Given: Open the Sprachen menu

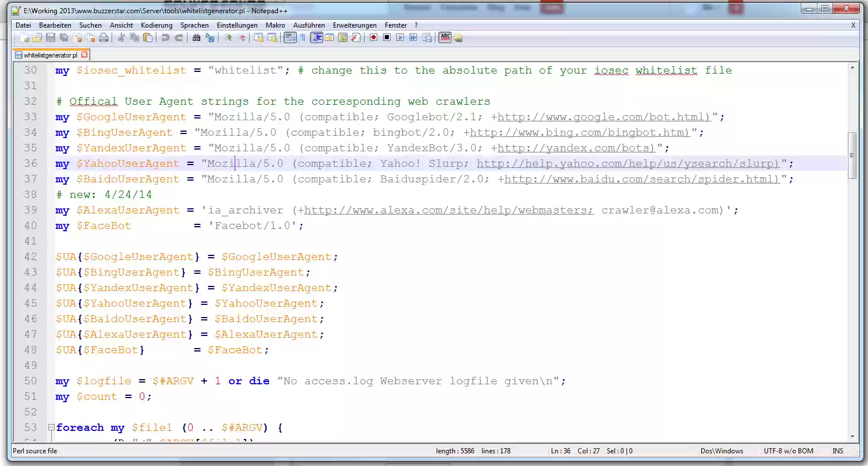Looking at the screenshot, I should (x=194, y=25).
